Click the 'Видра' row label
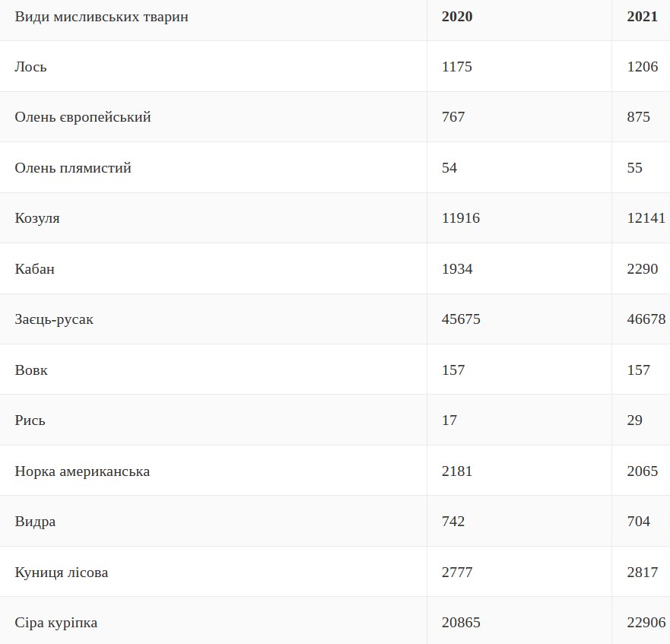The image size is (670, 644). click(x=35, y=522)
